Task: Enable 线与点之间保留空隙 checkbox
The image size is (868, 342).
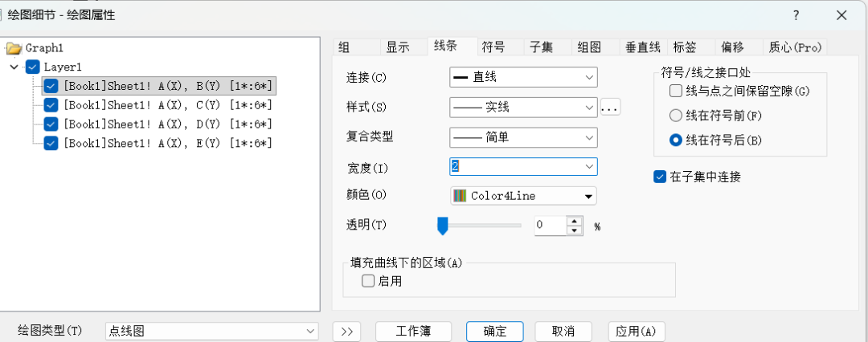Action: (x=676, y=91)
